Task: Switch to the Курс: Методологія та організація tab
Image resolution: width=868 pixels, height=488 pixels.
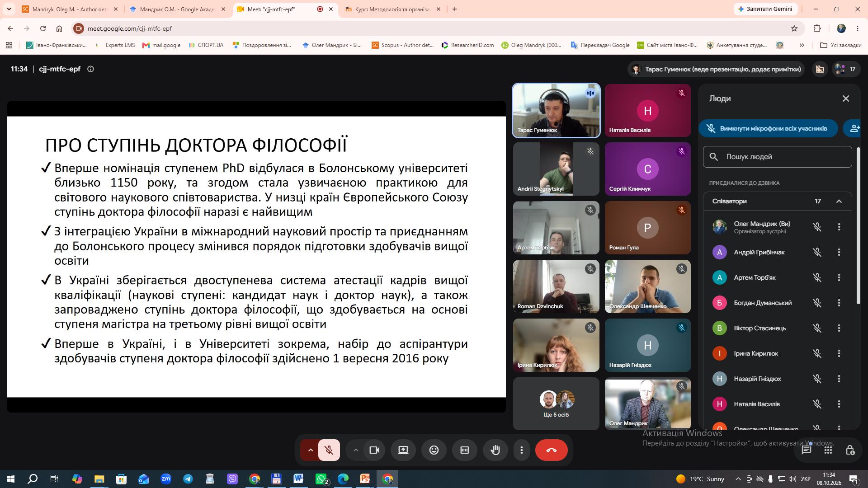Action: [x=392, y=9]
